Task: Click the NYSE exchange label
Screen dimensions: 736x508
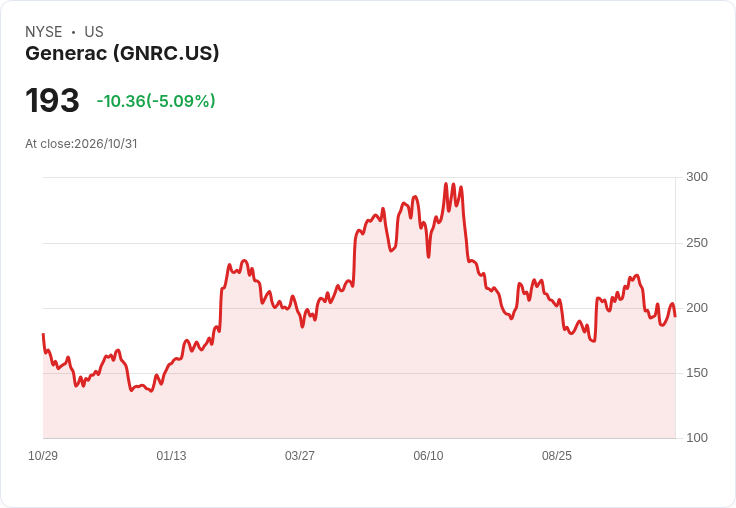Action: (x=44, y=32)
